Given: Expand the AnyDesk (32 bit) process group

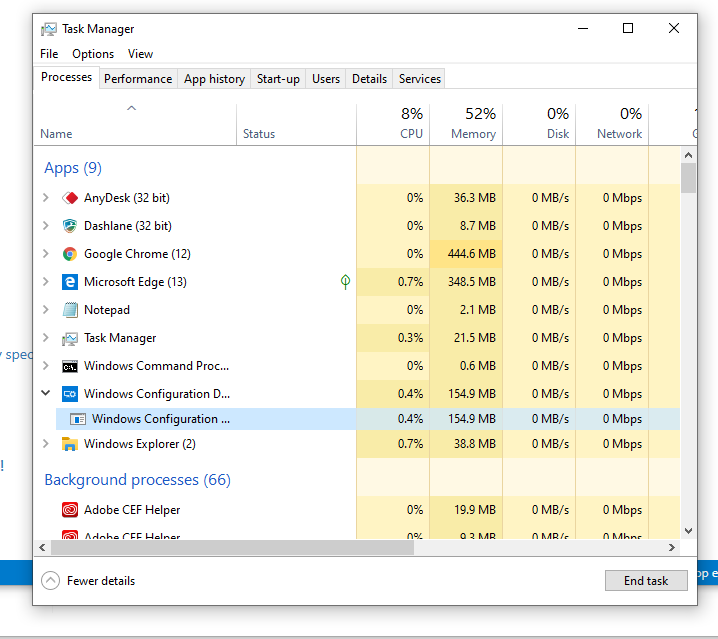Looking at the screenshot, I should click(x=46, y=198).
